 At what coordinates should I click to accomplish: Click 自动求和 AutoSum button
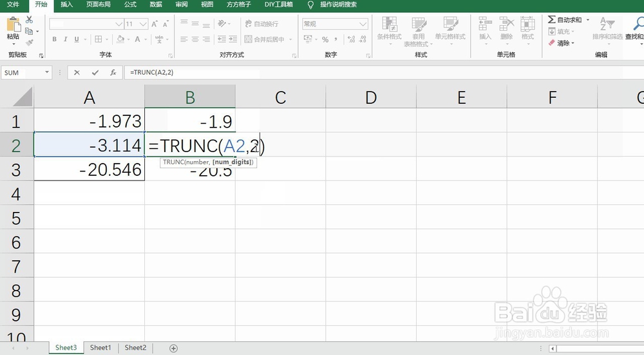(565, 20)
